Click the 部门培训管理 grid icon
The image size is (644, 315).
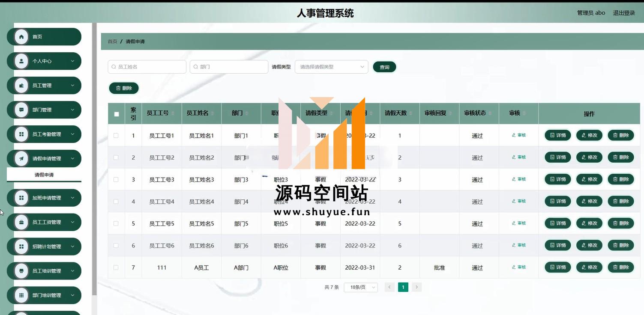coord(21,295)
